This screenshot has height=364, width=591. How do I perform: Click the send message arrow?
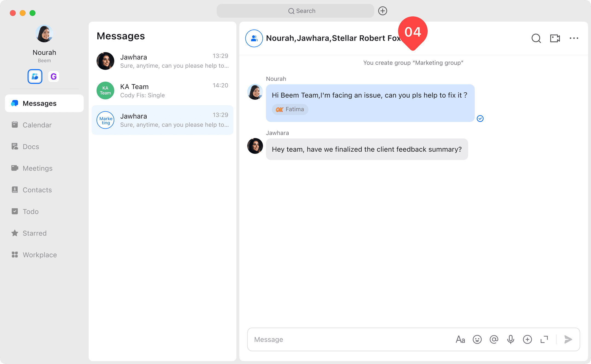click(x=568, y=339)
